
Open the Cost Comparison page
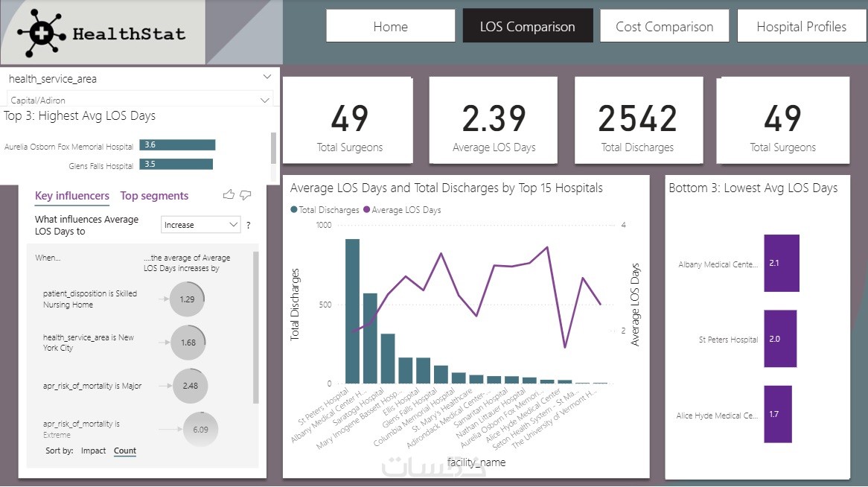664,26
